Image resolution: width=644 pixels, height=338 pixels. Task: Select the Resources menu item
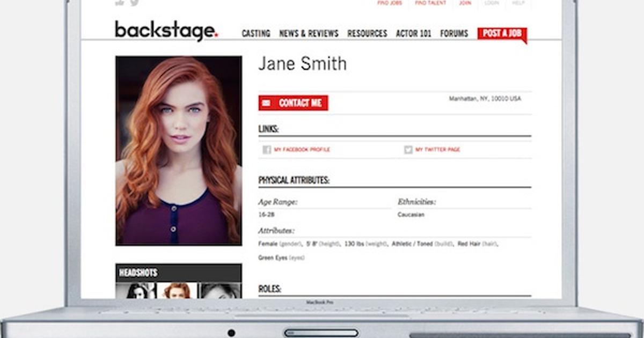tap(367, 33)
